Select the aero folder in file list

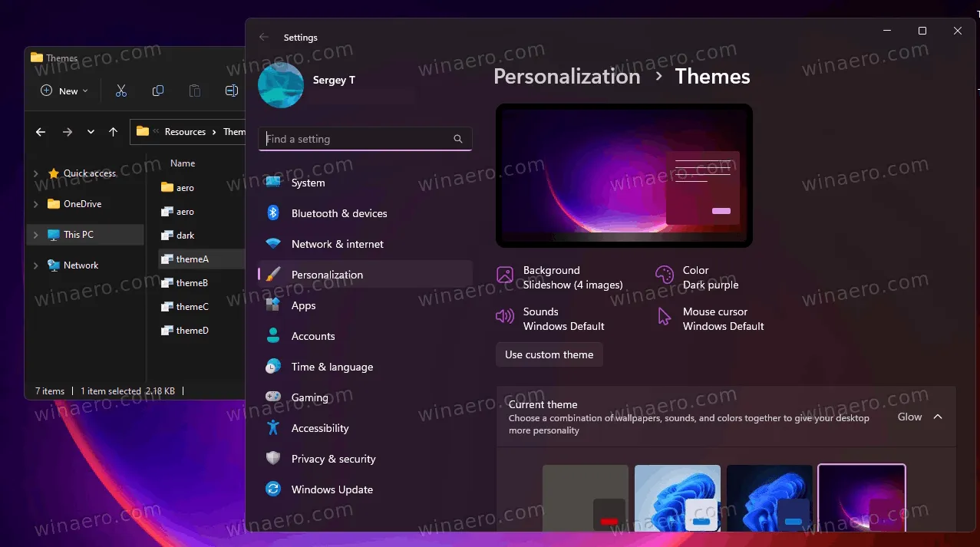tap(178, 188)
